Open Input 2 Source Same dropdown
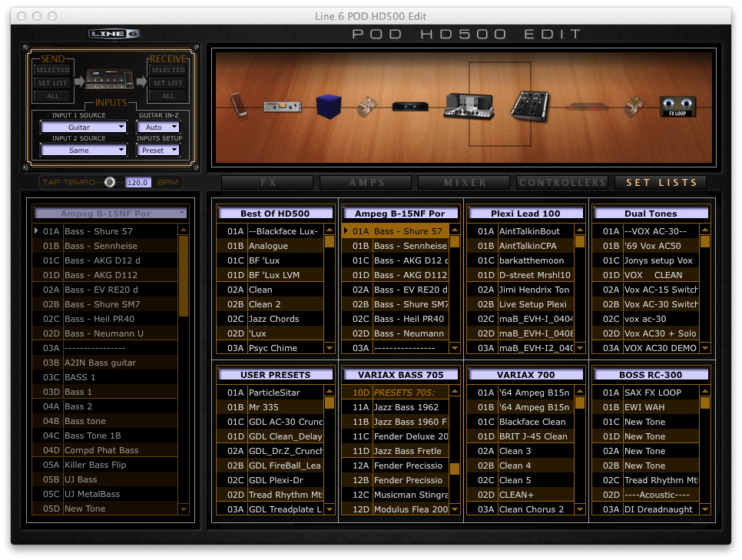Screen dimensions: 742x560 click(x=84, y=150)
